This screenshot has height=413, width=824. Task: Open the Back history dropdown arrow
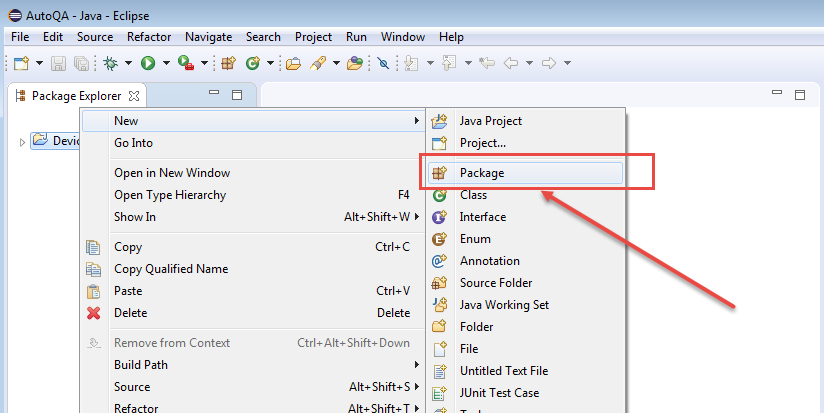529,63
